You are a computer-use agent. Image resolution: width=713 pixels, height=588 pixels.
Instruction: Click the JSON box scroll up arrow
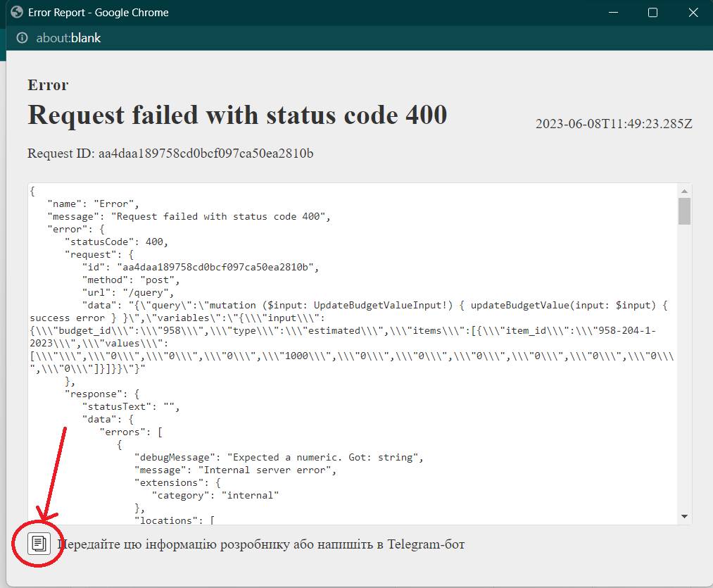684,191
